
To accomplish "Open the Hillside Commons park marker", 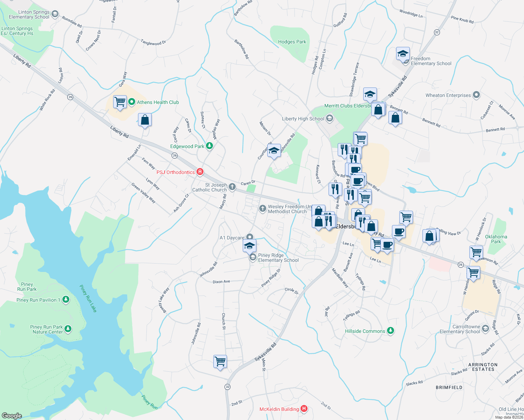I will 391,331.
